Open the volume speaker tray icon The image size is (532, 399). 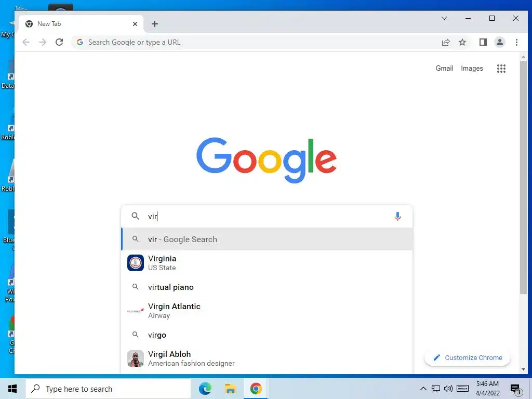click(x=448, y=389)
